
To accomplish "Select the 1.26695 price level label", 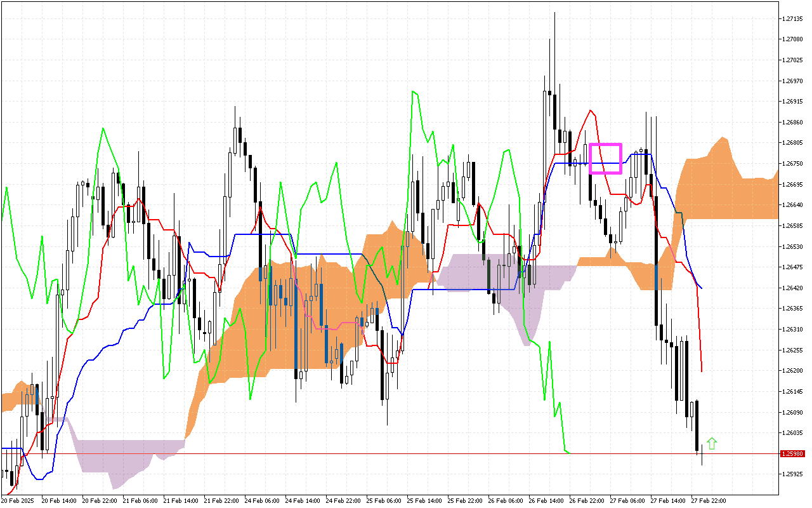I will point(794,184).
